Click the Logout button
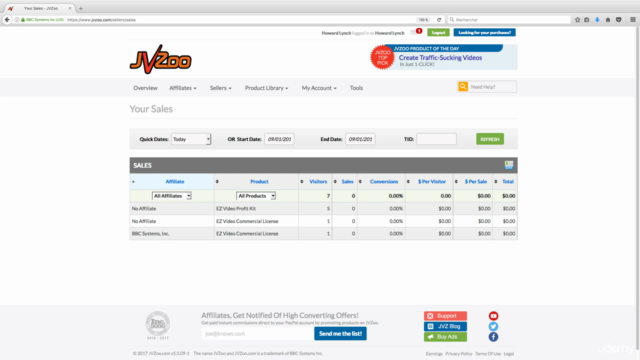 438,32
